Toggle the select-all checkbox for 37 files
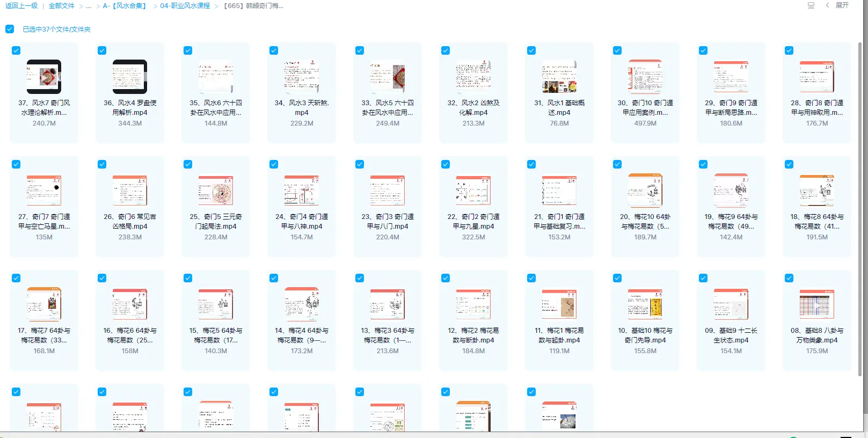Screen dimensions: 868x438 click(x=10, y=29)
